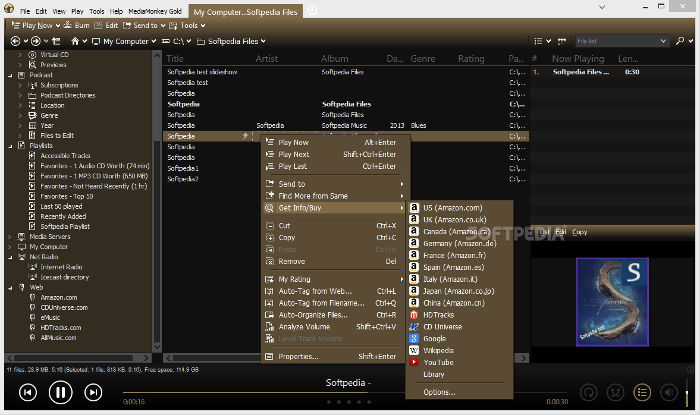Click the Home icon in toolbar
Image resolution: width=700 pixels, height=415 pixels.
coord(75,41)
